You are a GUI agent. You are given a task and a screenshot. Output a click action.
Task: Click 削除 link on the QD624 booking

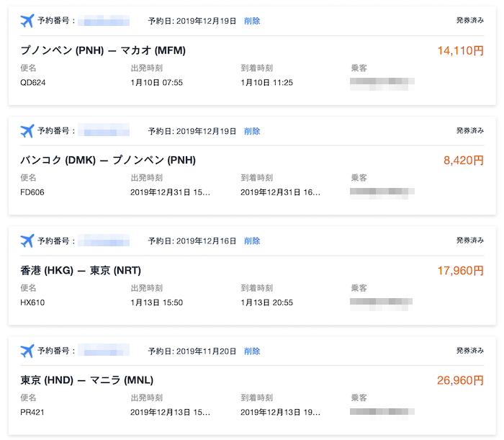(x=252, y=21)
